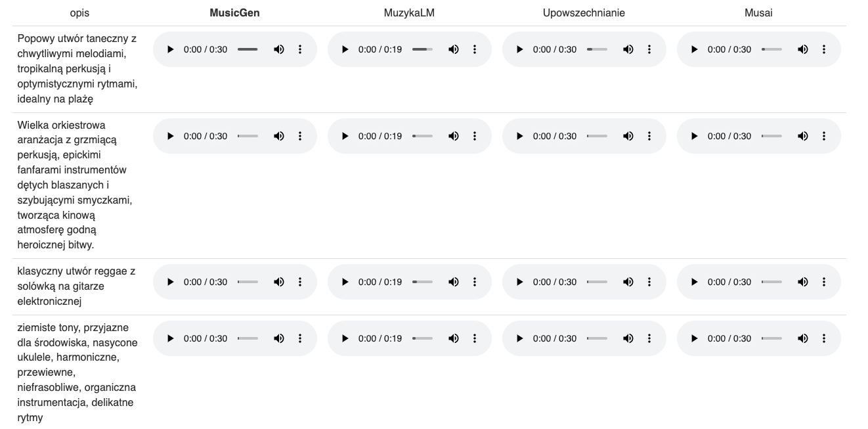Click the MusicGen column header
The width and height of the screenshot is (868, 429).
(234, 12)
